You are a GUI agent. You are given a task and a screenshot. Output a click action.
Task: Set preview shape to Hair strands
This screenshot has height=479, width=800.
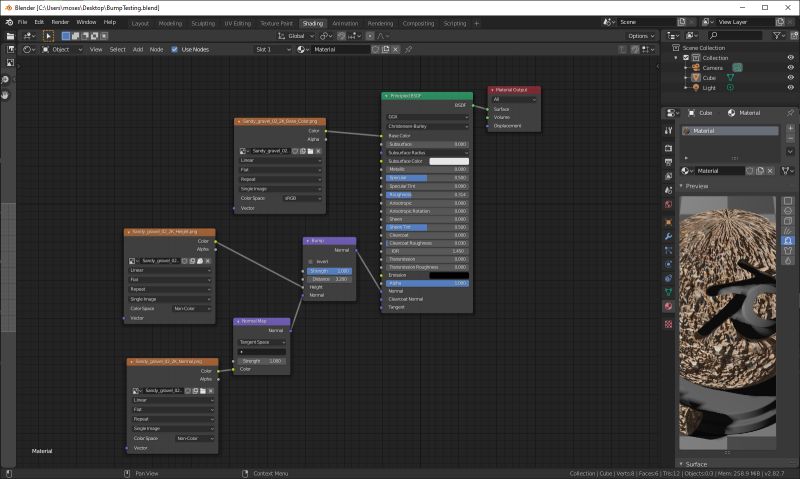(788, 231)
